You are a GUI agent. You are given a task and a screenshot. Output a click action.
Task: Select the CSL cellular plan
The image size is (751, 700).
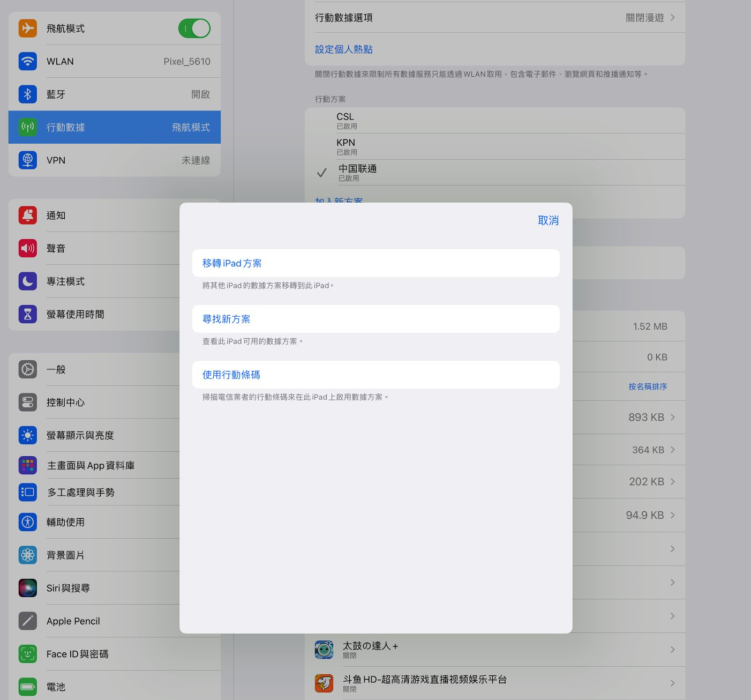346,120
